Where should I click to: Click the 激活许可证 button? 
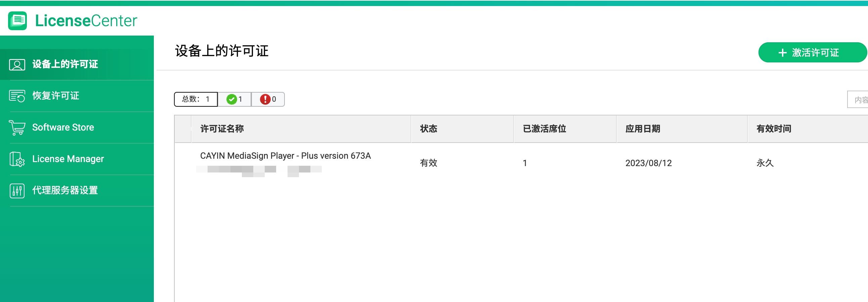[x=812, y=53]
